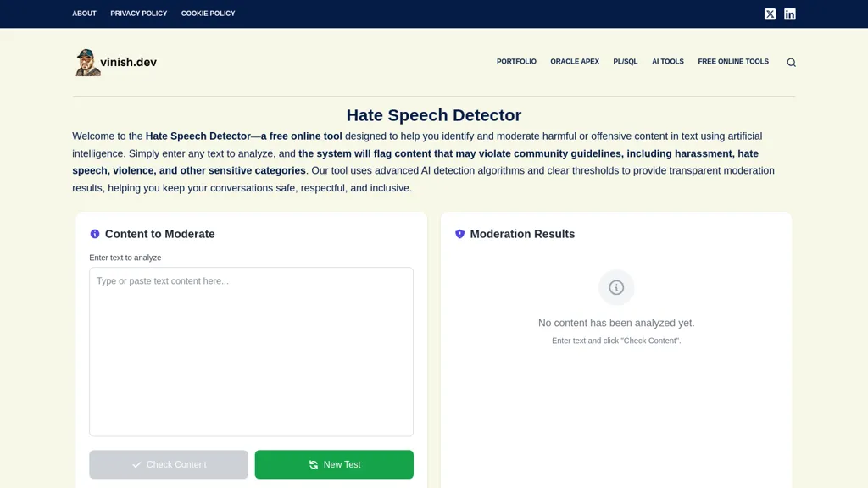Viewport: 868px width, 488px height.
Task: Open the PL/SQL menu item
Action: tap(625, 61)
